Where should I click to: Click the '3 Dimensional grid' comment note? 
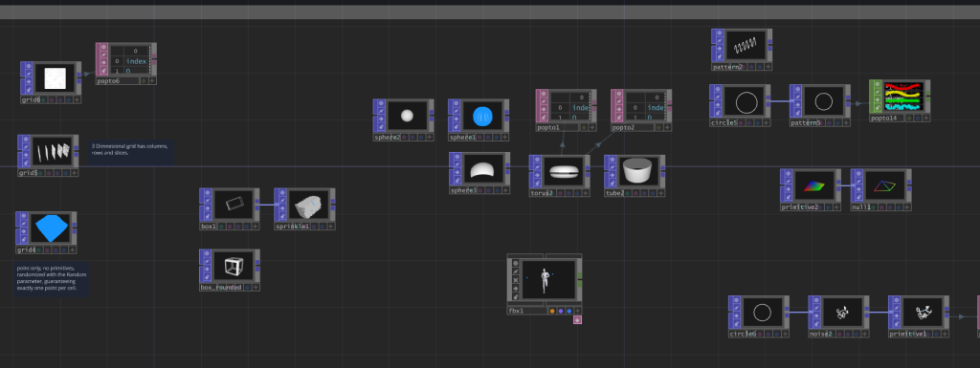[x=131, y=153]
